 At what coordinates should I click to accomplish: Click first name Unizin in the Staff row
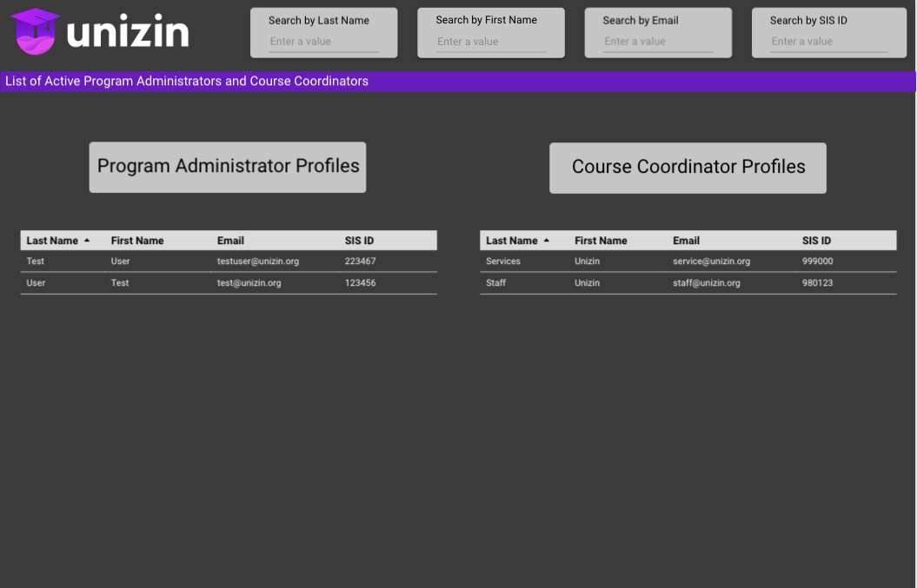588,283
